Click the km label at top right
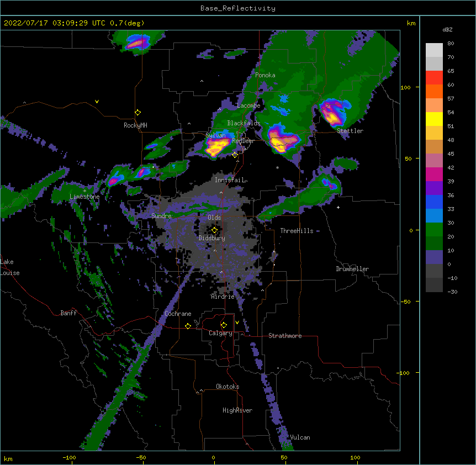This screenshot has width=476, height=465. [x=411, y=23]
